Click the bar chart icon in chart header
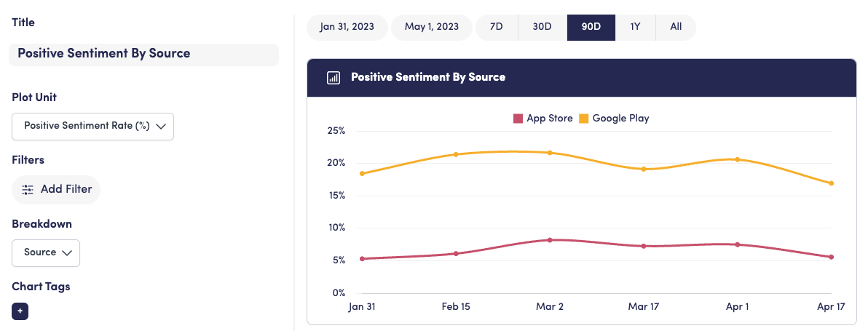The image size is (868, 331). [334, 77]
